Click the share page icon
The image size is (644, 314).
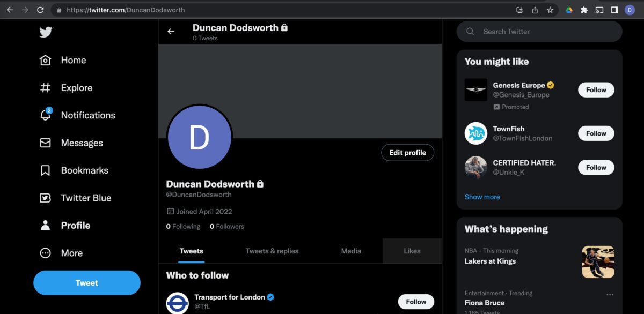(x=535, y=10)
